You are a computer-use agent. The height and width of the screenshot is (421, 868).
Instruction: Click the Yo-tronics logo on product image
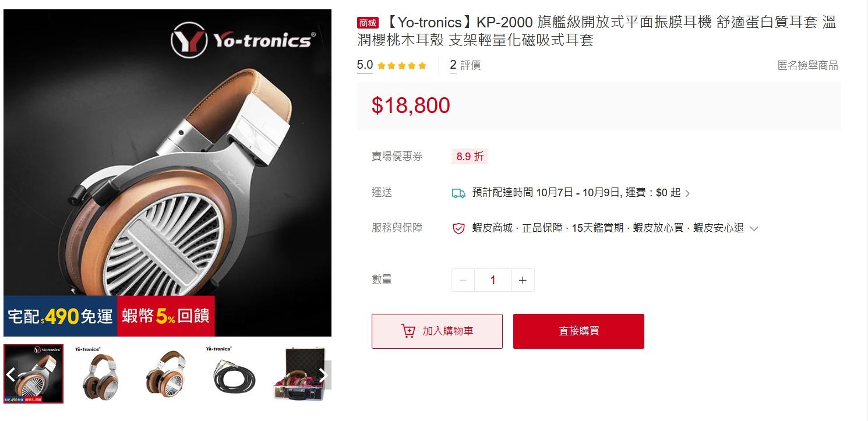pyautogui.click(x=244, y=40)
